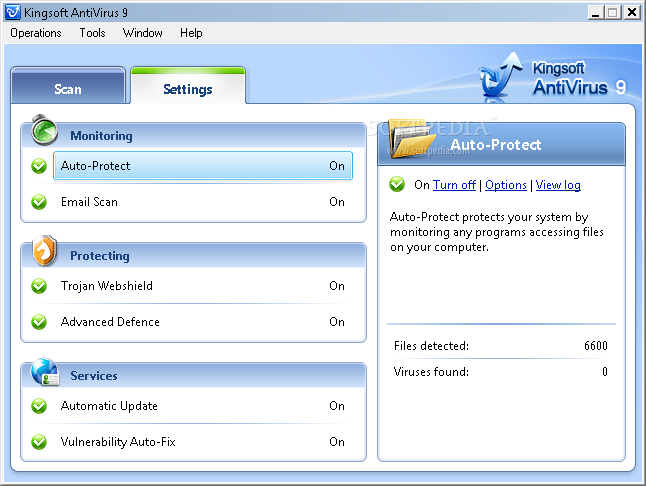The width and height of the screenshot is (646, 486).
Task: Click the Viruses found value 0
Action: coord(604,372)
